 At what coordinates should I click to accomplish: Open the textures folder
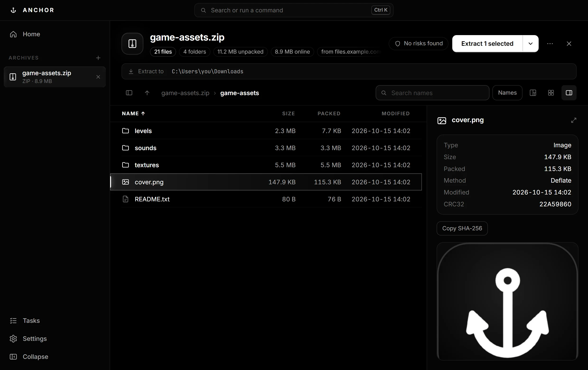coord(266,165)
